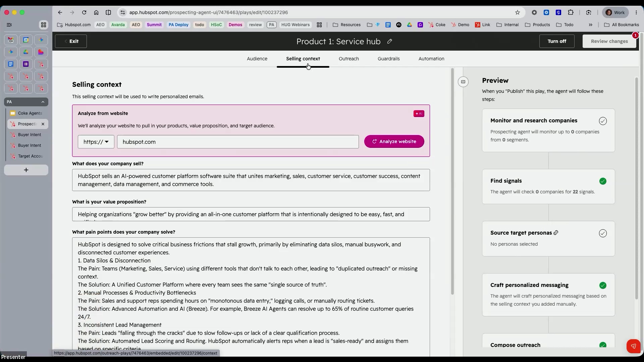Open the Extensions puzzle icon

[571, 12]
